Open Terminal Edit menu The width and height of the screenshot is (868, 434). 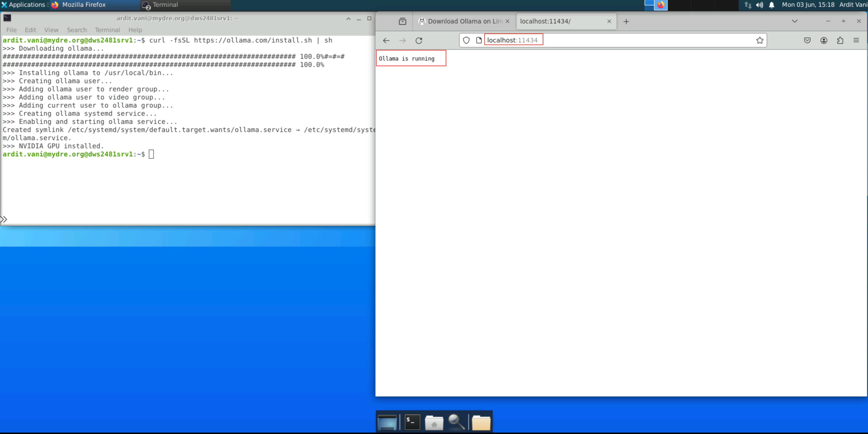tap(30, 30)
